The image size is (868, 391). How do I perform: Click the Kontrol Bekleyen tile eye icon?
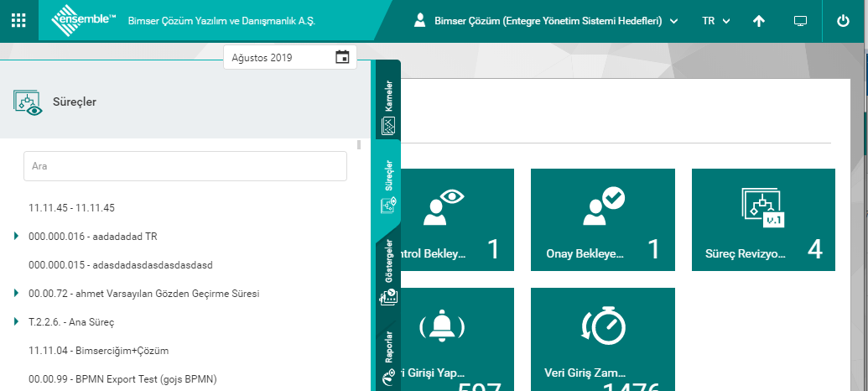coord(444,207)
